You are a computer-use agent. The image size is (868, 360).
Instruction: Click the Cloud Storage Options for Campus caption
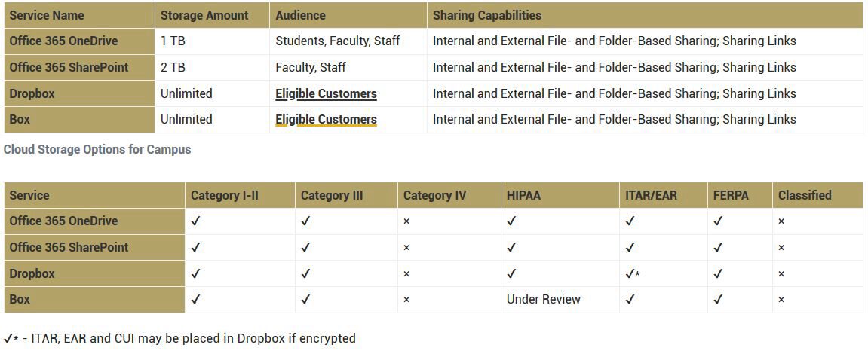pos(97,149)
